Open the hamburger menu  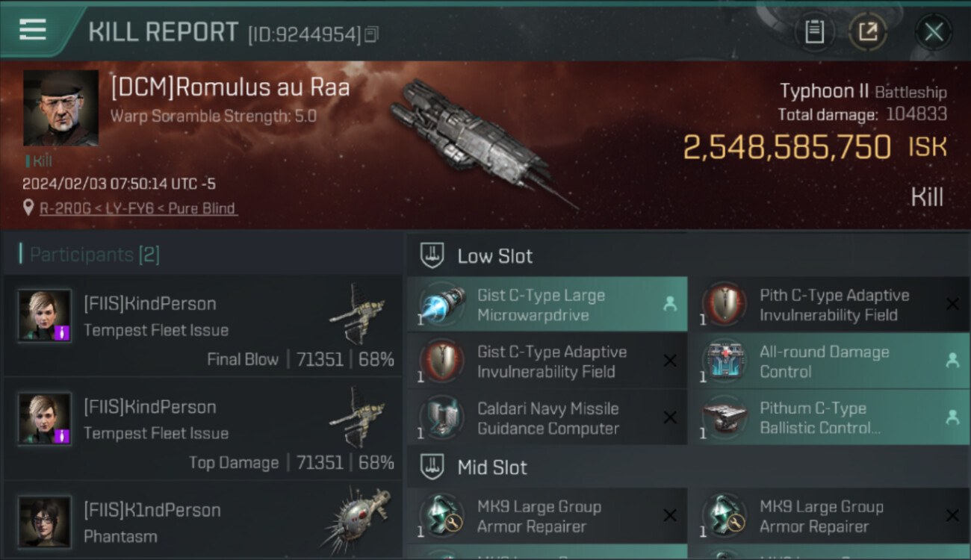[34, 30]
